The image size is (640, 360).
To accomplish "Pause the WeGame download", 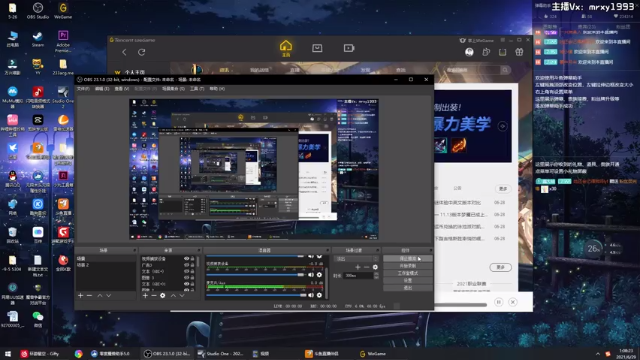I will pos(498,302).
